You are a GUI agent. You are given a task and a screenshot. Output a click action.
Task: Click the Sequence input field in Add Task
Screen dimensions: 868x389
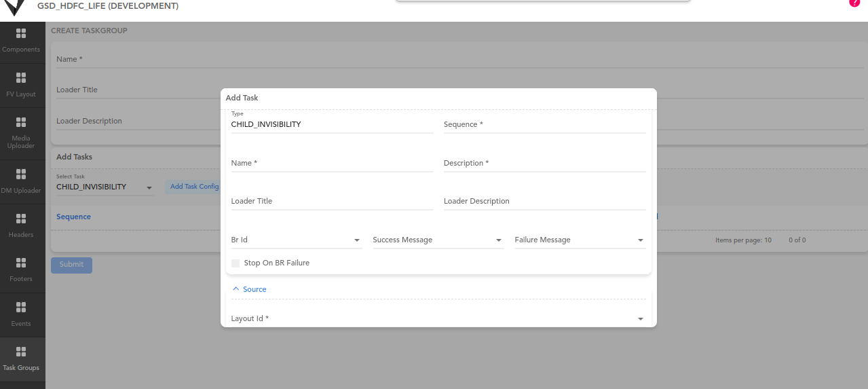click(545, 124)
